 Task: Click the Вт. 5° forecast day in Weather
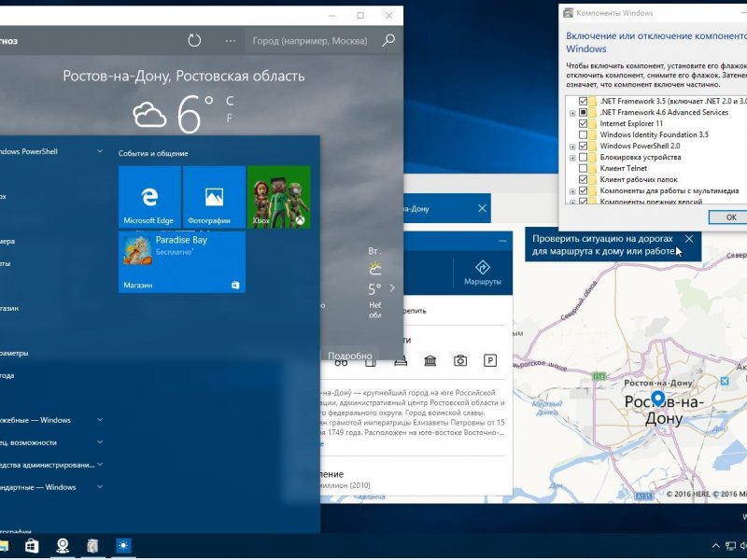(375, 282)
